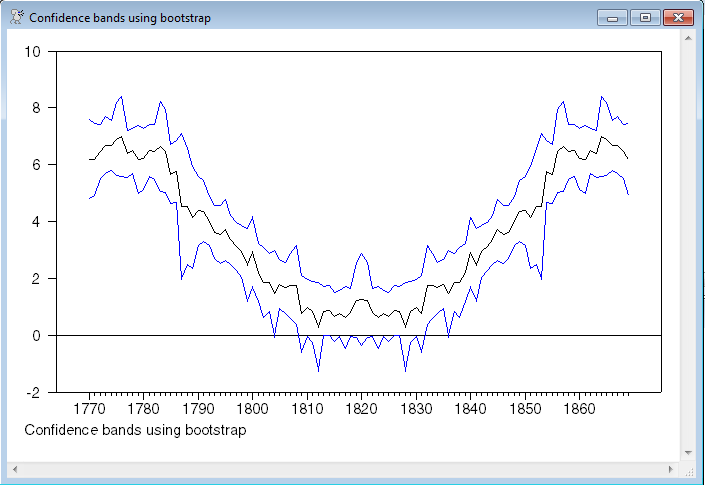Click the chart caption below the x-axis
705x485 pixels.
pos(135,431)
